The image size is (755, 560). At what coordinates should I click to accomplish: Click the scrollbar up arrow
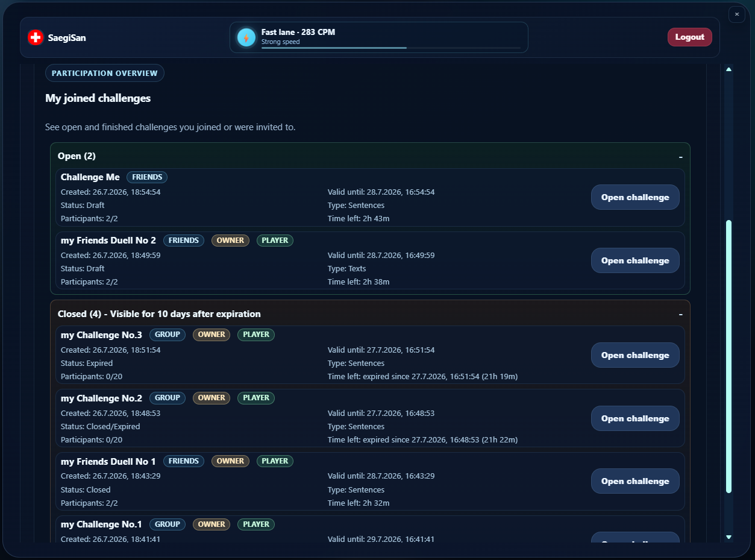(x=728, y=69)
